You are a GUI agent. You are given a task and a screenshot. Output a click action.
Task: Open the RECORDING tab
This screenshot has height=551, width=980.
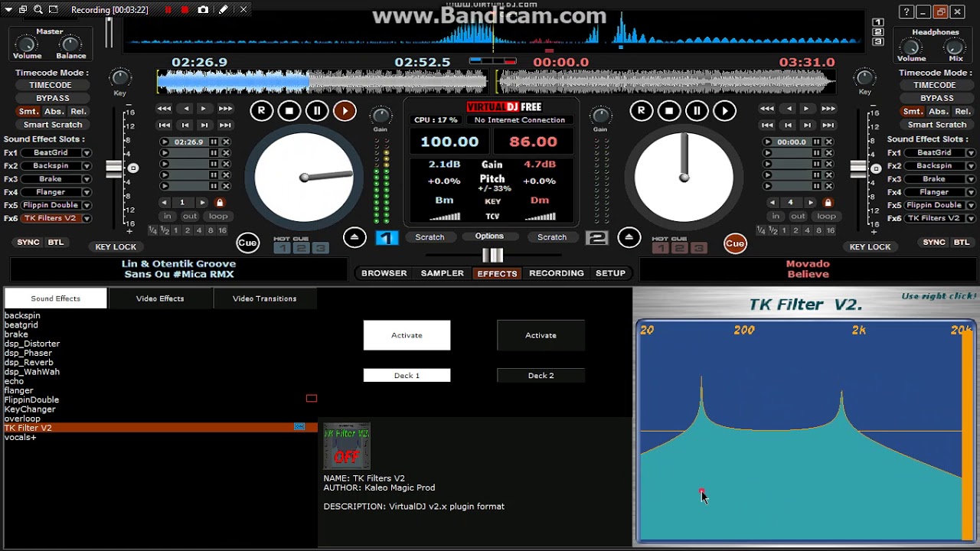[557, 273]
